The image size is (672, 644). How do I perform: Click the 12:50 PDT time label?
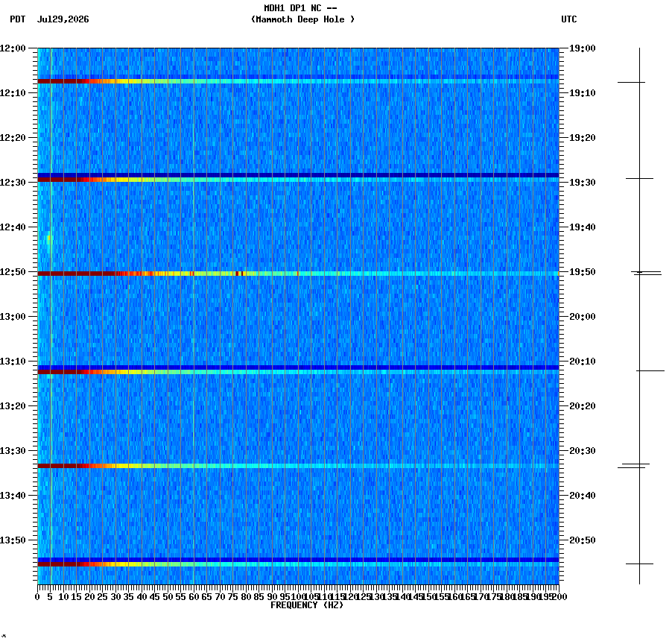coord(13,272)
